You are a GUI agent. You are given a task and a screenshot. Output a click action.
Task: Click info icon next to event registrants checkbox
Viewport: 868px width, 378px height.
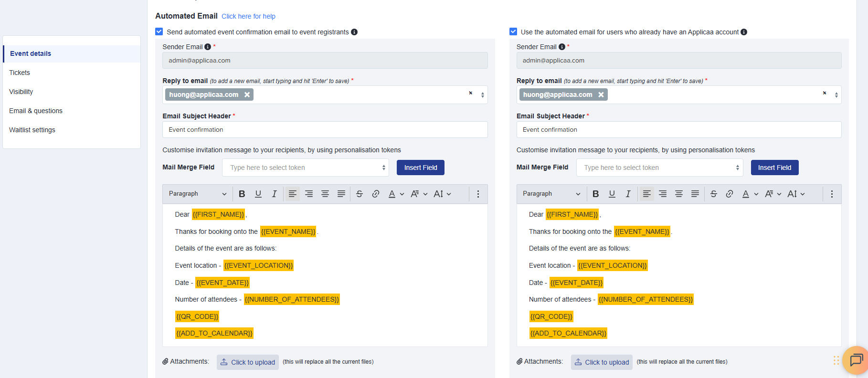(x=354, y=32)
